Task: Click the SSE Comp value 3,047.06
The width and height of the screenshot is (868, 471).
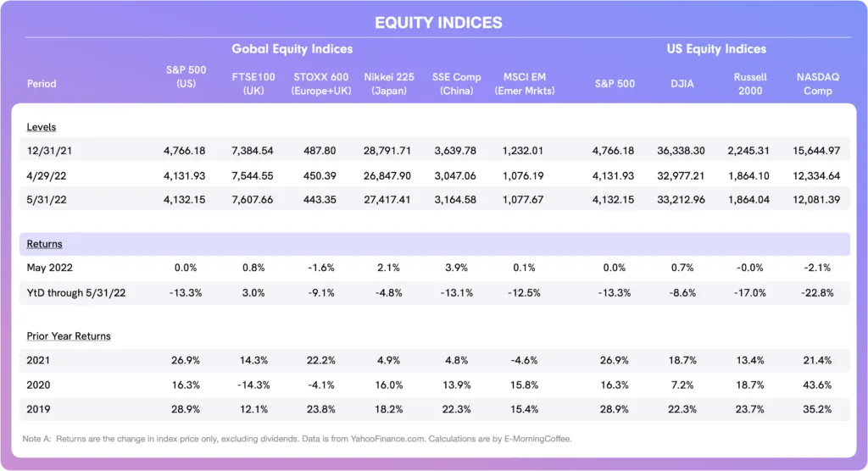Action: click(455, 176)
